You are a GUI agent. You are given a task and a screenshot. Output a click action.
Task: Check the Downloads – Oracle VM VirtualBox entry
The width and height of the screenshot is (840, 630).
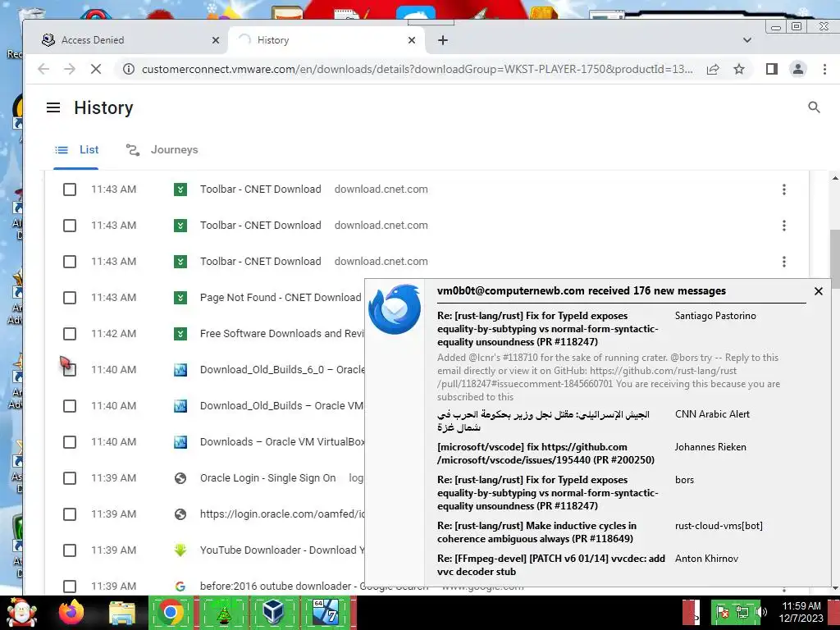[x=70, y=442]
